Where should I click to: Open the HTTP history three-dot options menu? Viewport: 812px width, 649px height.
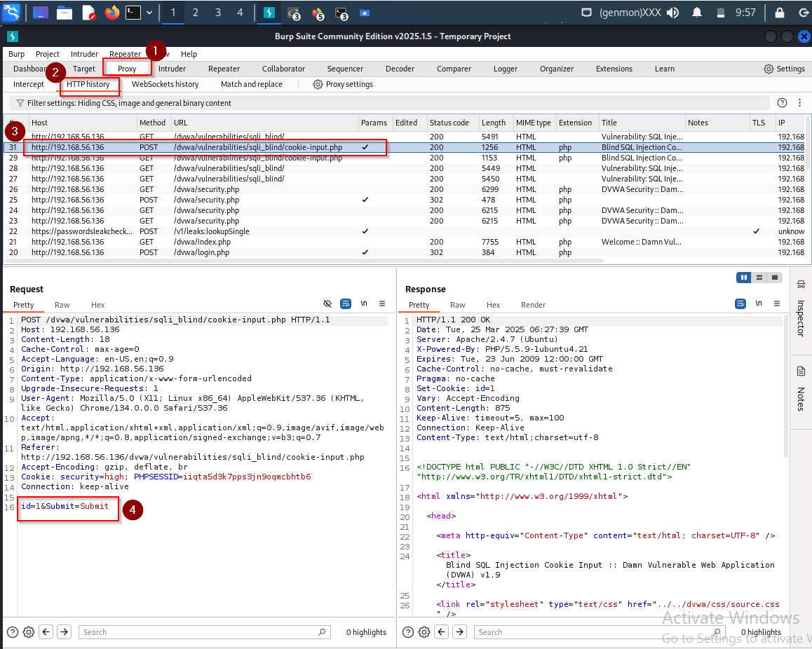[x=799, y=103]
